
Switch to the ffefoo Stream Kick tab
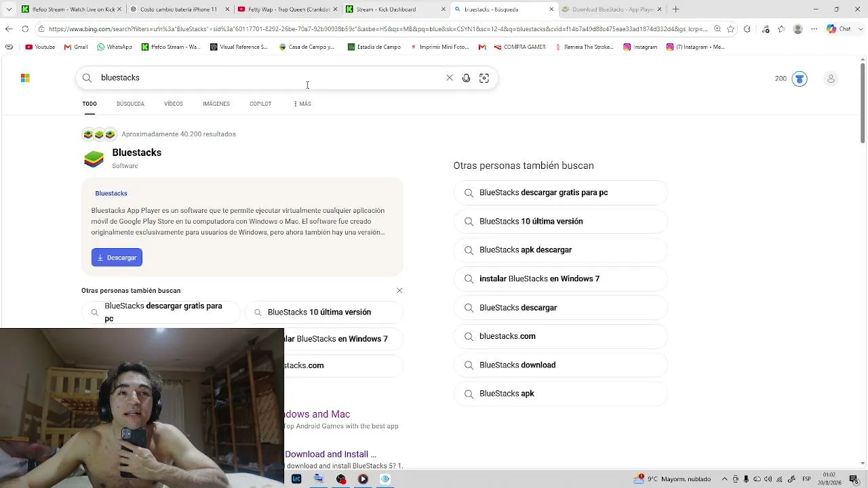click(71, 9)
